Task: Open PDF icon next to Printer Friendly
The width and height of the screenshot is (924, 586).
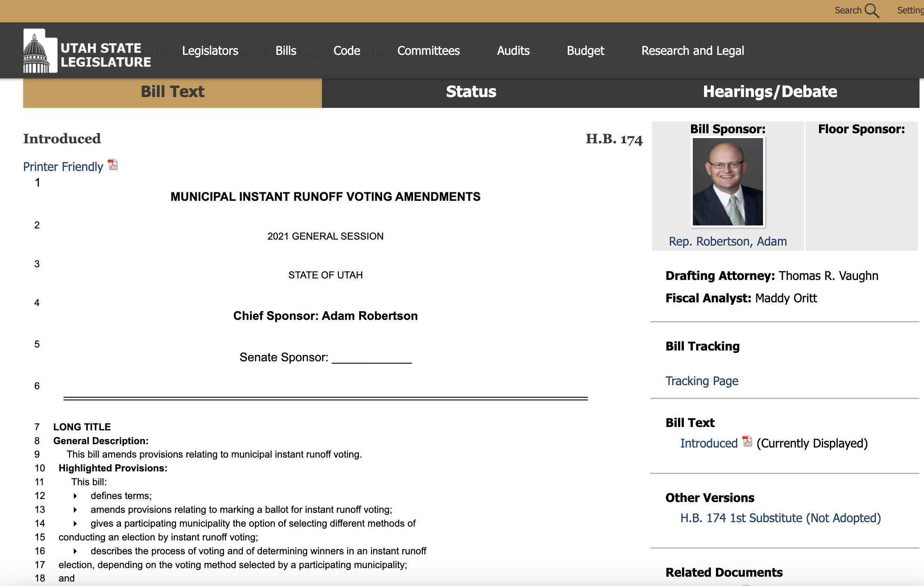Action: pos(112,165)
